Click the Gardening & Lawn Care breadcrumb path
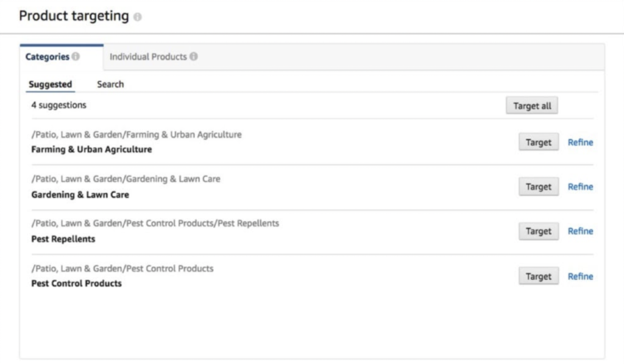This screenshot has height=364, width=624. (126, 179)
